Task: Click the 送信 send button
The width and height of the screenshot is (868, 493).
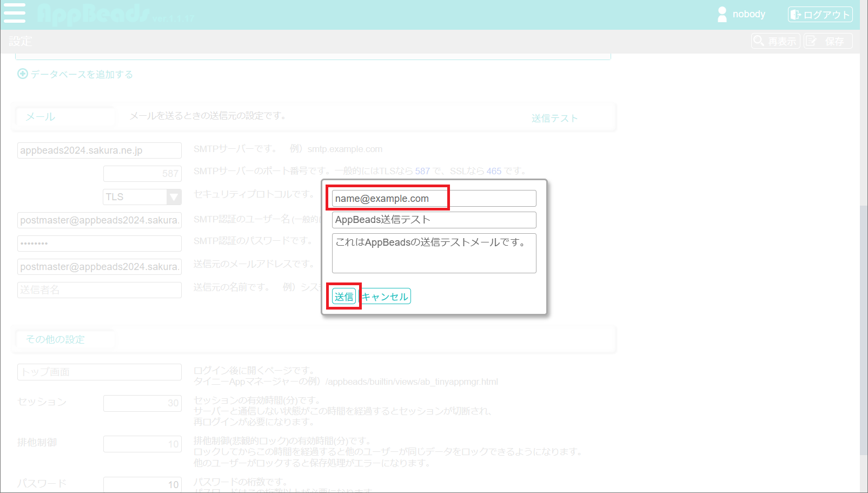Action: (x=344, y=297)
